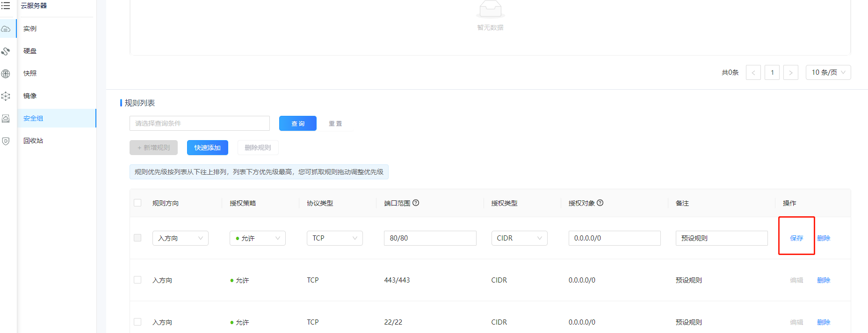
Task: Click the 共0条 total count text
Action: (x=730, y=72)
